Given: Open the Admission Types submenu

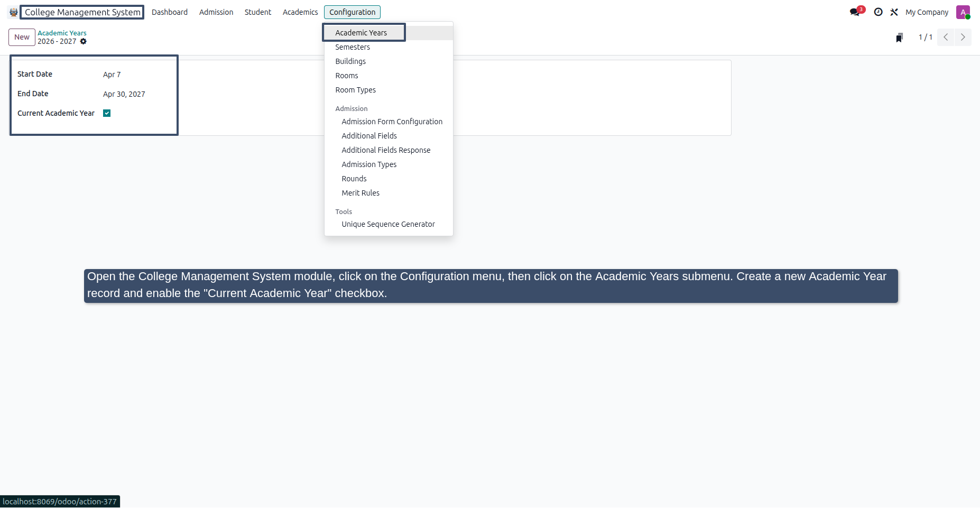Looking at the screenshot, I should point(389,164).
